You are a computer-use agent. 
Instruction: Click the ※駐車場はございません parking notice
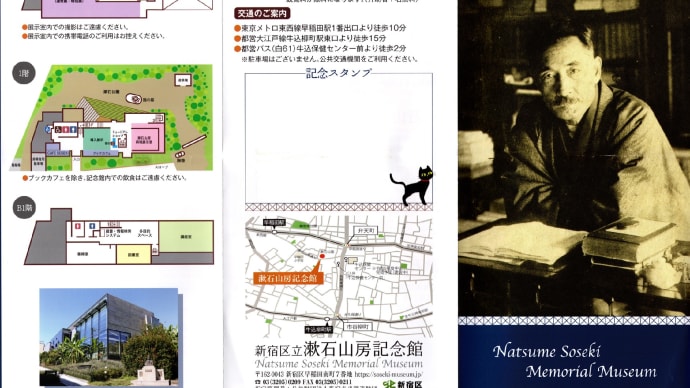(329, 59)
